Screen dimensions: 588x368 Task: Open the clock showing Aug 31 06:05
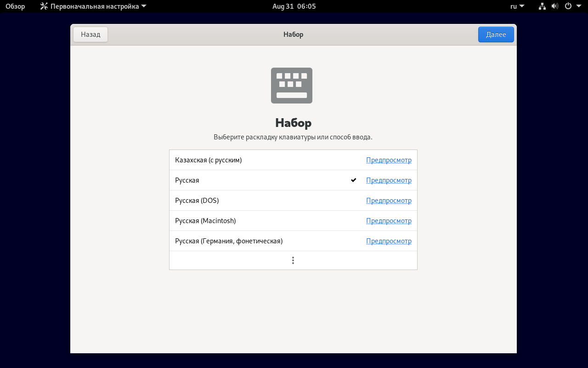pyautogui.click(x=294, y=6)
